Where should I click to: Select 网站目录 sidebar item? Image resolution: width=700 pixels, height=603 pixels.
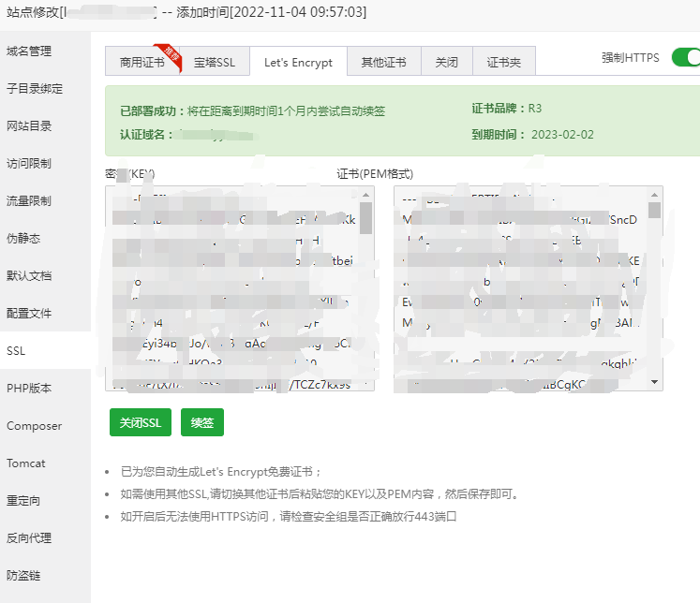pos(29,126)
